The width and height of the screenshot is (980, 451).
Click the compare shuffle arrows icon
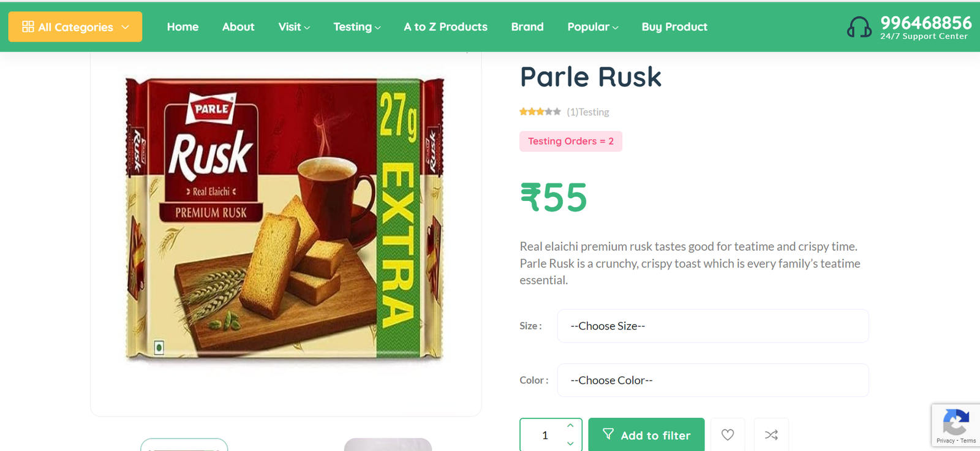[x=771, y=435]
